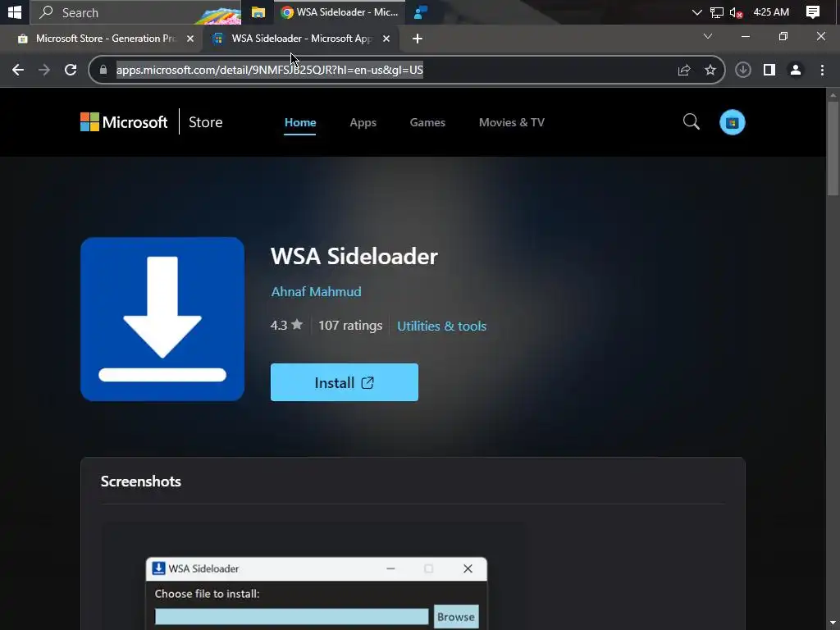Select the Apps nav item
This screenshot has height=630, width=840.
363,122
